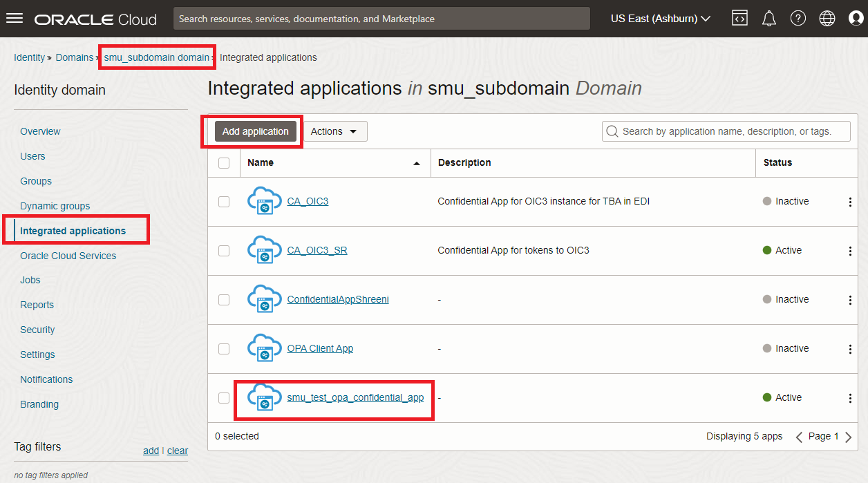868x483 pixels.
Task: Open the help menu
Action: tap(798, 18)
